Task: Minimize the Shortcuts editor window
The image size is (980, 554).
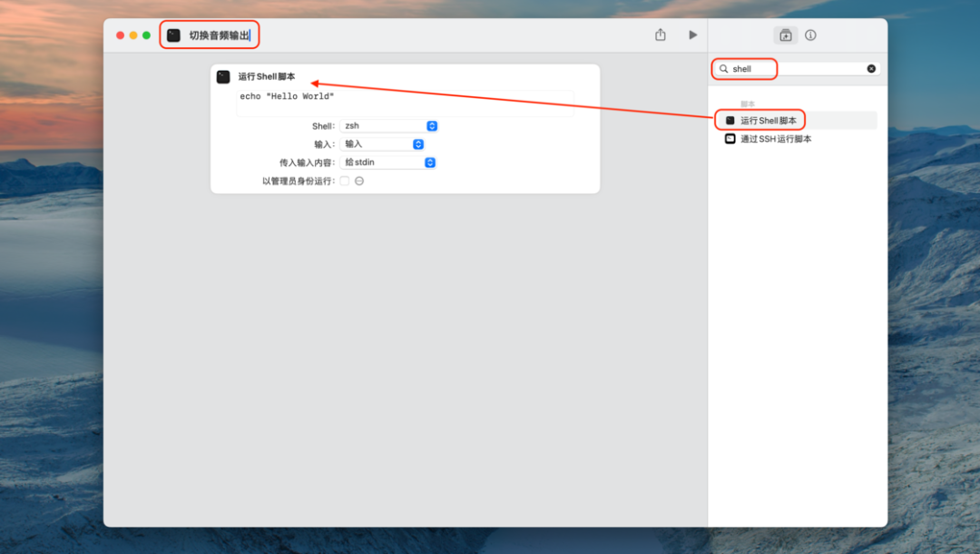Action: point(133,35)
